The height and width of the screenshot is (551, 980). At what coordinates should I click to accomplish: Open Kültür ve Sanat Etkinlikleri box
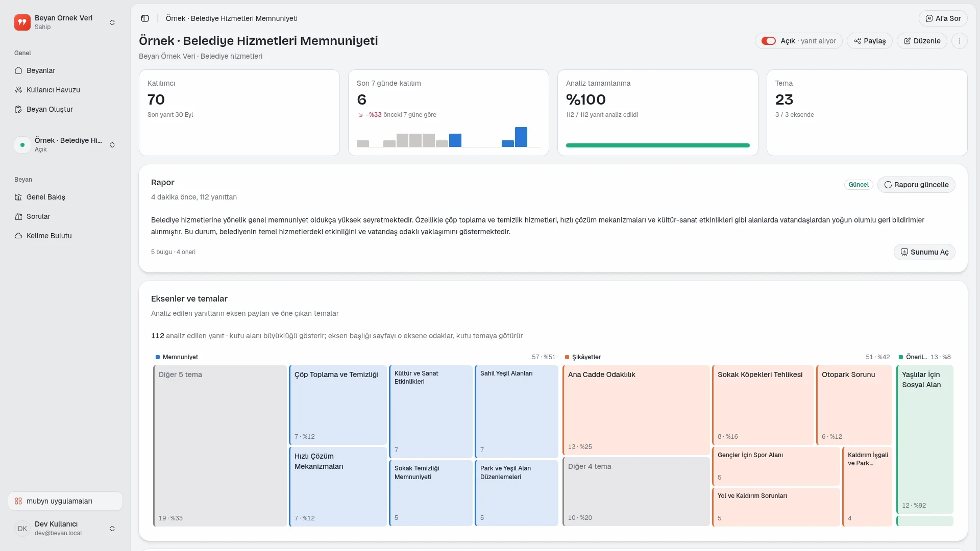(431, 412)
